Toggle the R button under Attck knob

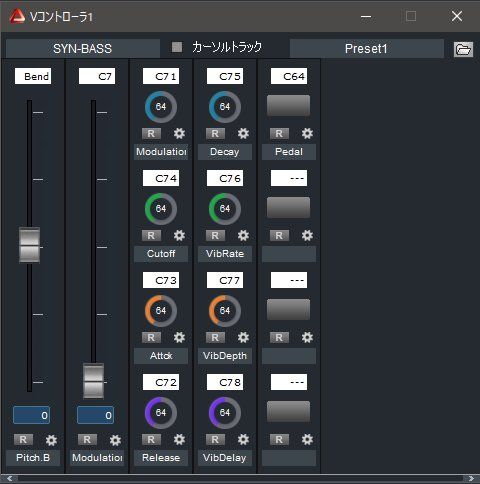click(151, 337)
